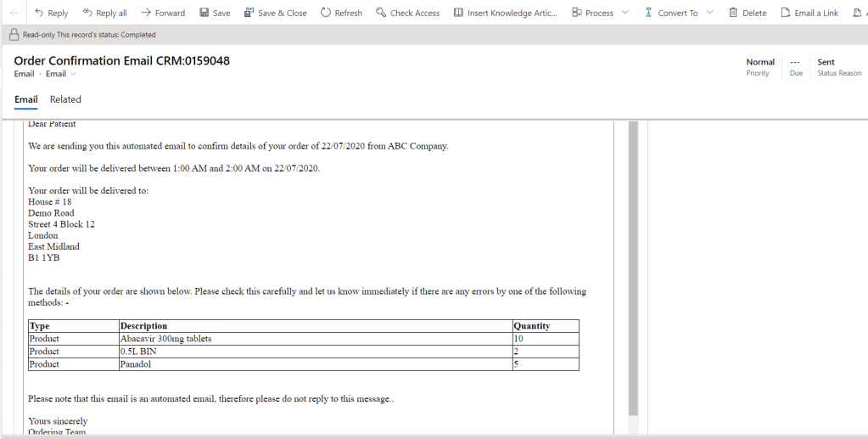Click the Process button

592,13
